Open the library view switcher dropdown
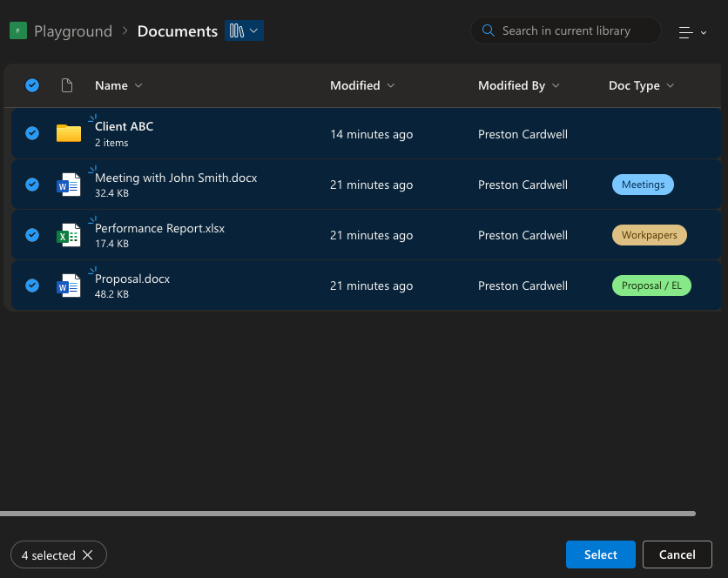Screen dimensions: 728x578 point(244,31)
